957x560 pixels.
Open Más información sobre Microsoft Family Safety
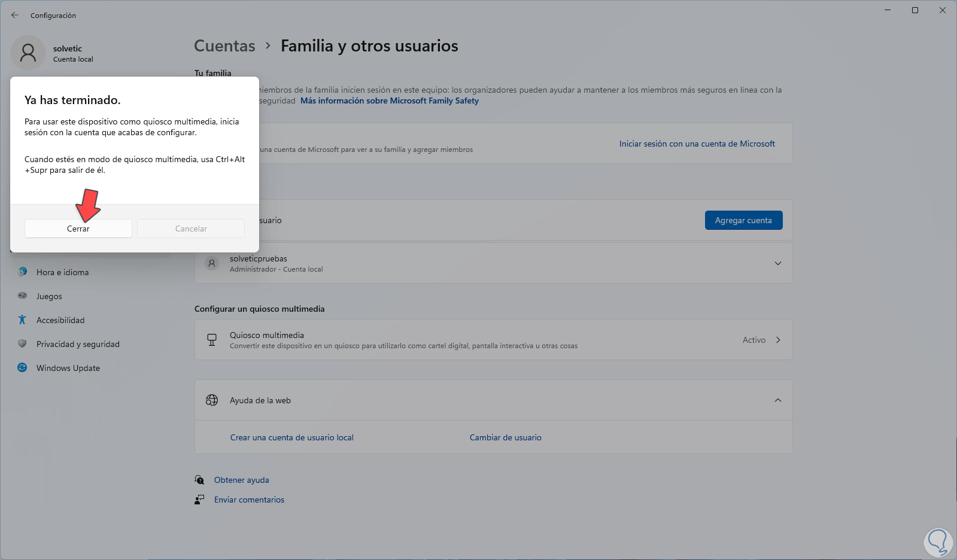click(x=390, y=101)
